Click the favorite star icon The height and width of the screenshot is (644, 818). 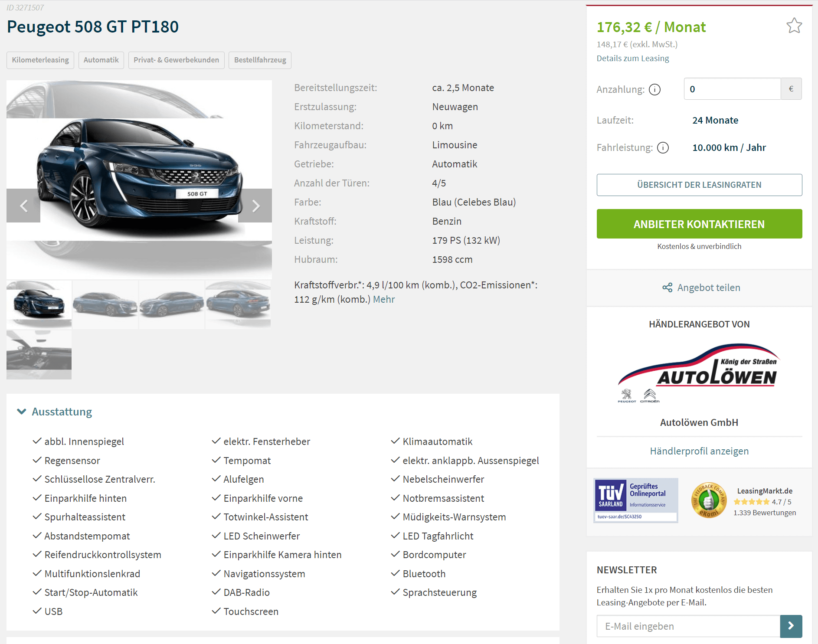(794, 26)
